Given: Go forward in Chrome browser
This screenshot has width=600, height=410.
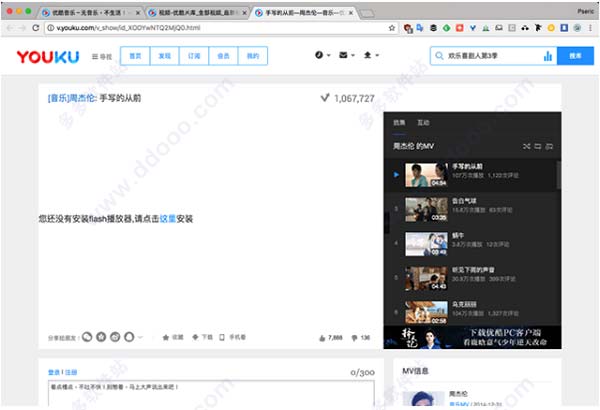Looking at the screenshot, I should (23, 28).
